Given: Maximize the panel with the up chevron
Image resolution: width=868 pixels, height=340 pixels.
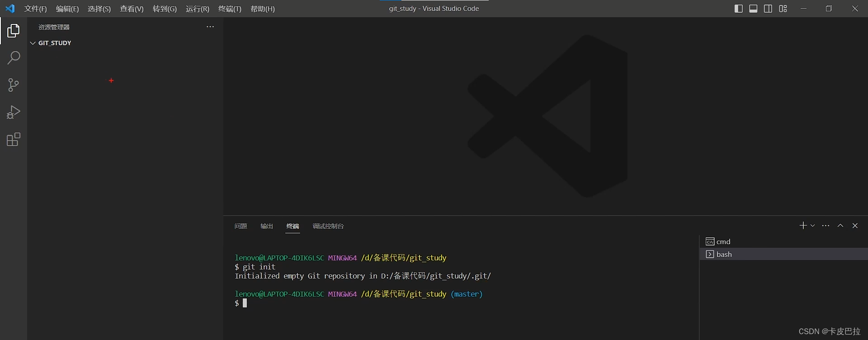Looking at the screenshot, I should (840, 226).
